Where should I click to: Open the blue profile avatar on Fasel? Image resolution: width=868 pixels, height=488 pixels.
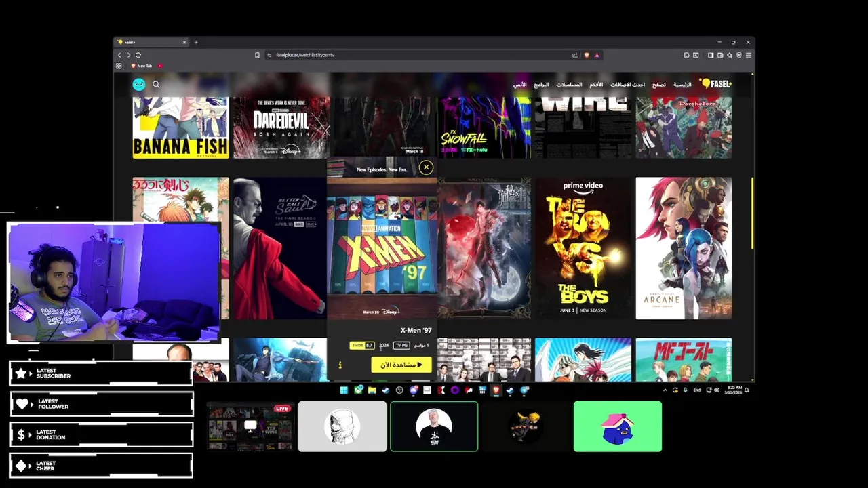[x=139, y=84]
